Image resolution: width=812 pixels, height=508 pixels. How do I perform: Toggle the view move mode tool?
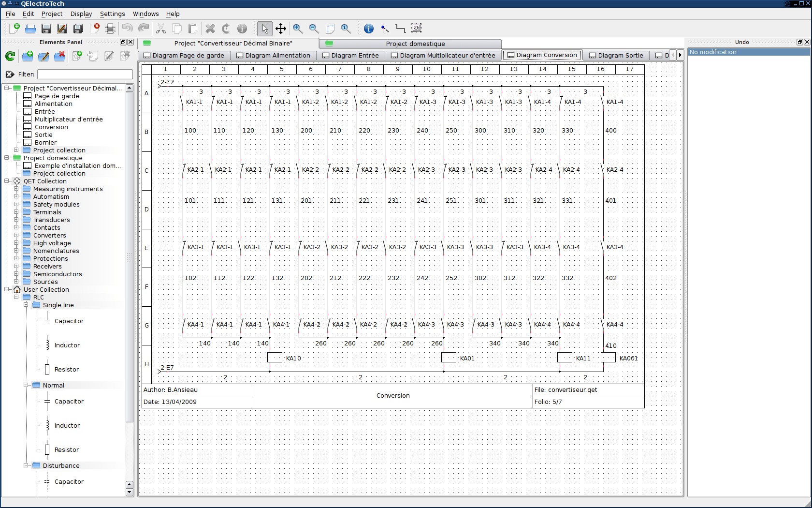281,29
